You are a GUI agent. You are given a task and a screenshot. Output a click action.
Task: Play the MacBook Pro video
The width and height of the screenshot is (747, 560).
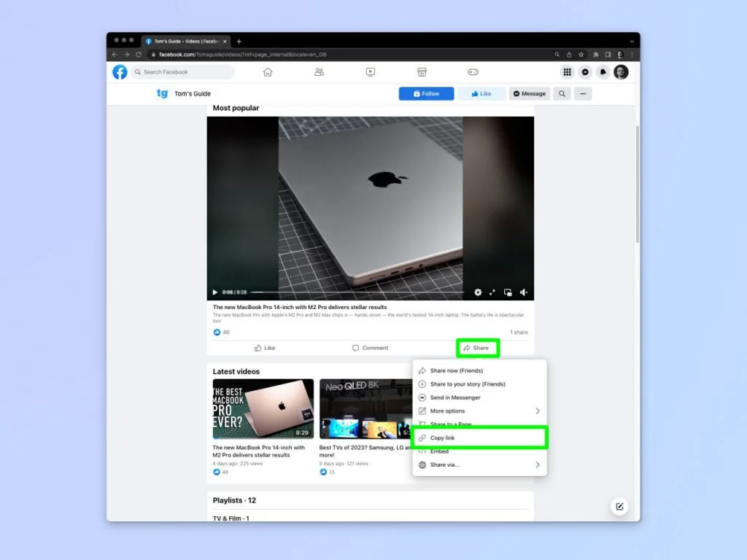point(214,292)
